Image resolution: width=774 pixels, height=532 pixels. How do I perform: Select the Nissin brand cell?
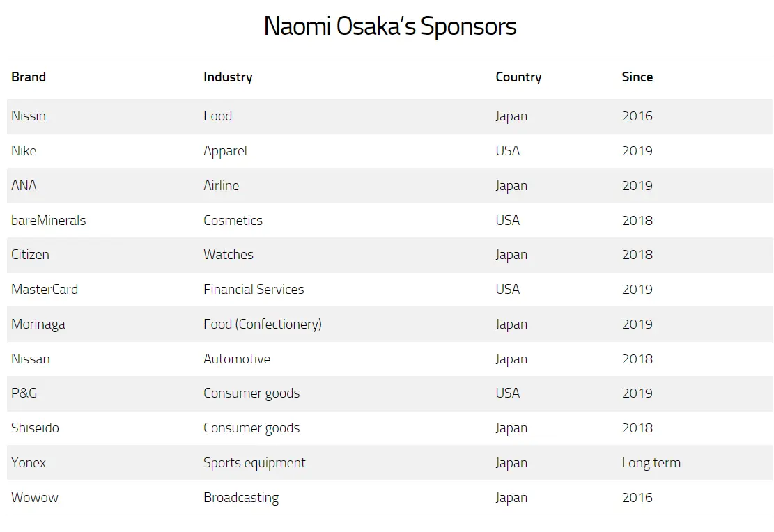(x=29, y=116)
